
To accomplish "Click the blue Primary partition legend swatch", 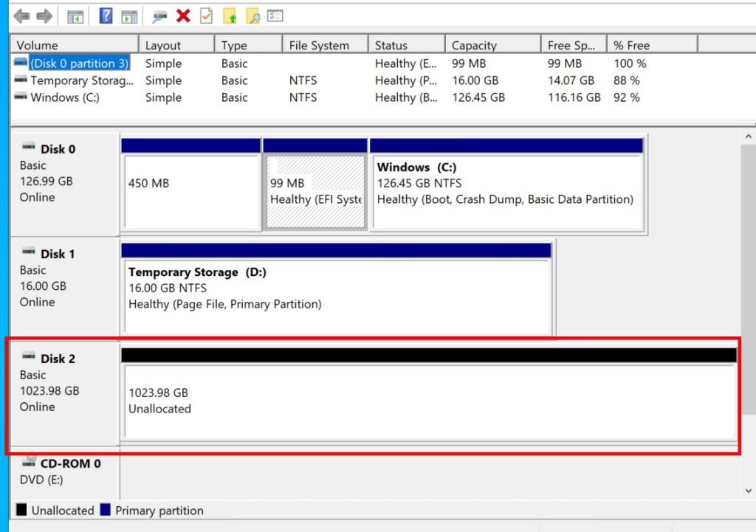I will pos(105,510).
